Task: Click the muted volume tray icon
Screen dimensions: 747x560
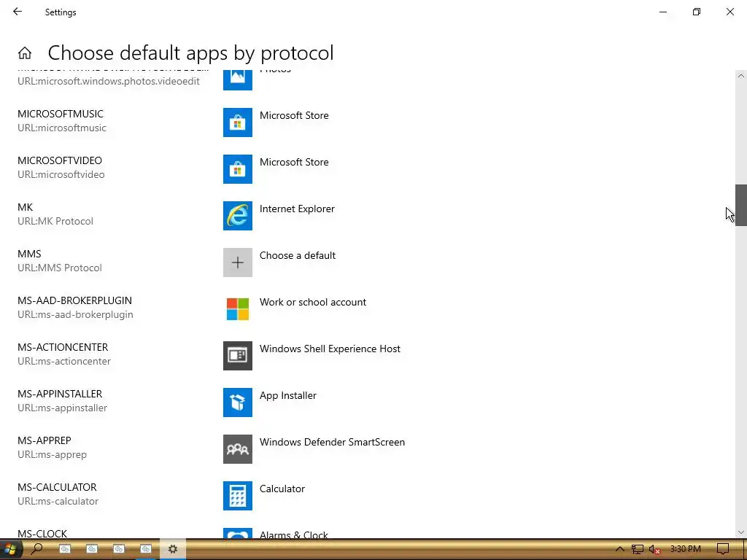Action: pos(654,550)
